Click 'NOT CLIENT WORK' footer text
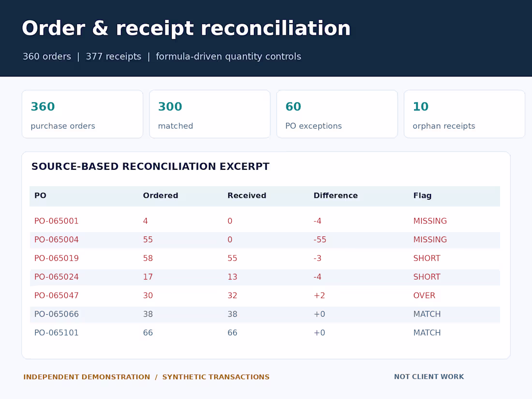The width and height of the screenshot is (532, 399). click(x=429, y=377)
